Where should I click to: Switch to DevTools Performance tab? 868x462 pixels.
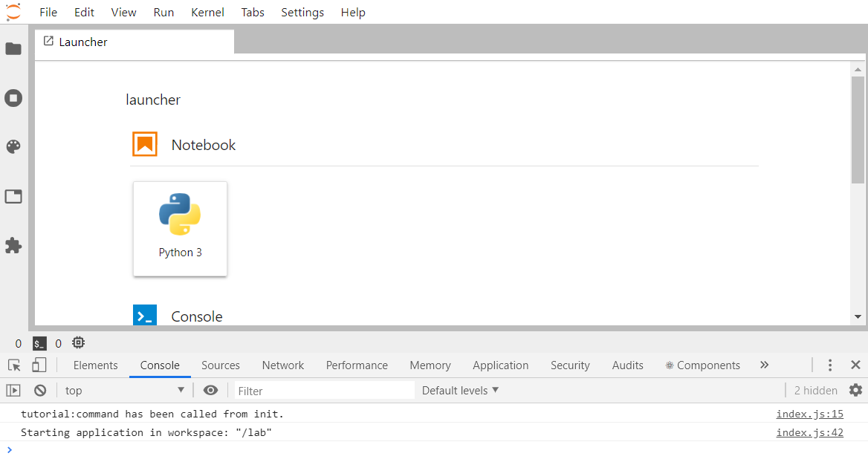coord(357,365)
